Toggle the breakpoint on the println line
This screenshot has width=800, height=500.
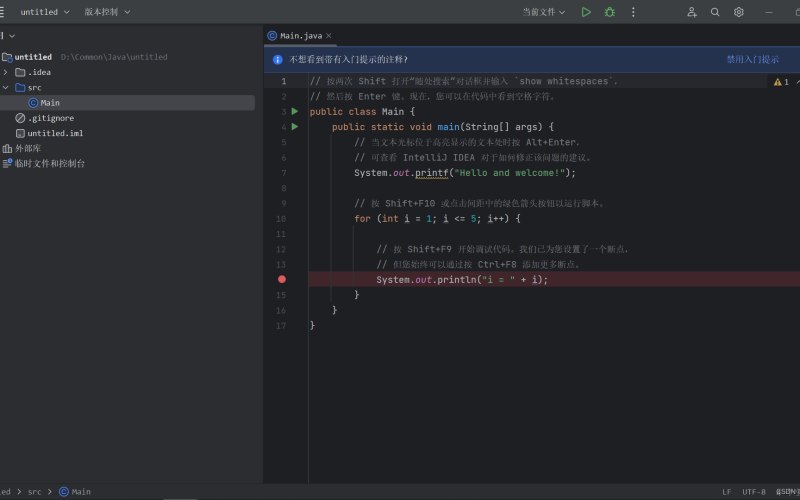coord(282,279)
